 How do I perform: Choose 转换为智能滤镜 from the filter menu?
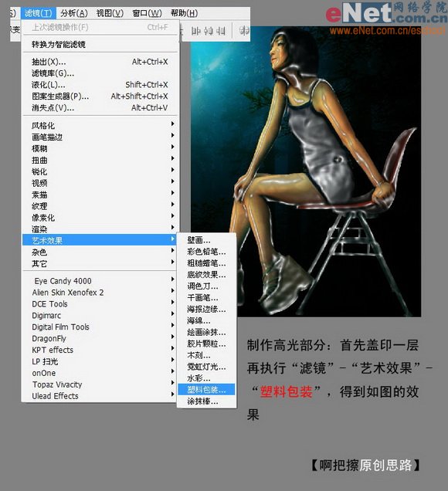click(100, 44)
